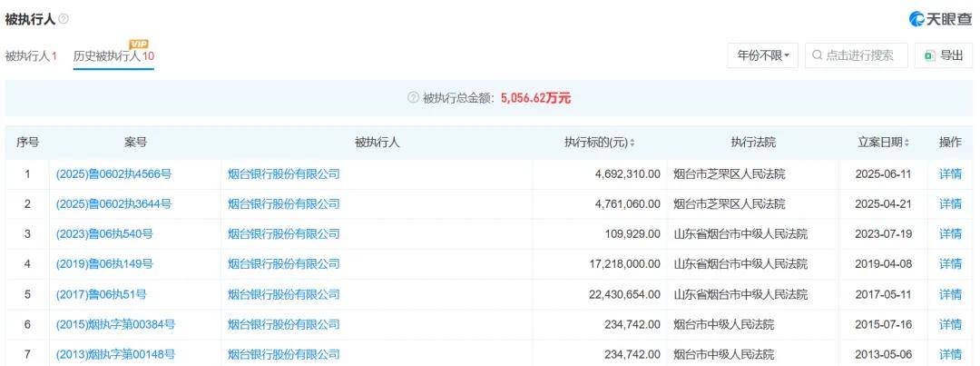Click the question icon before 被执行总金额

click(x=413, y=98)
